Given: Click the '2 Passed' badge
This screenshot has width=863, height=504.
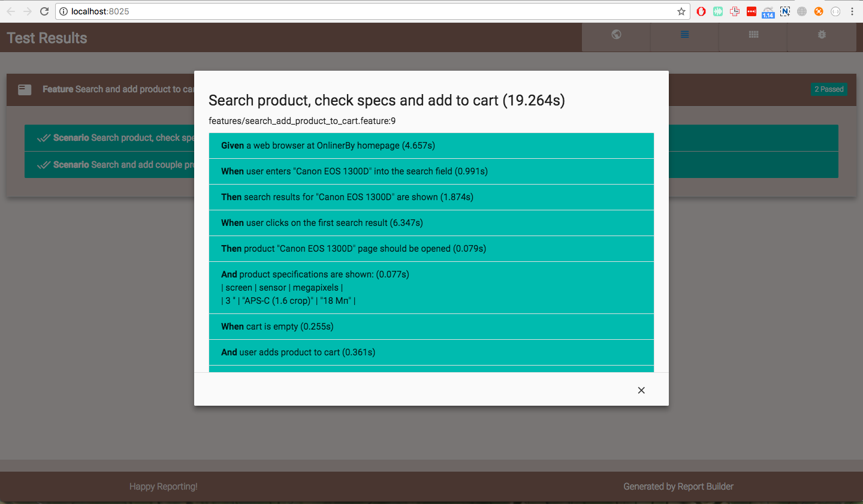Looking at the screenshot, I should click(829, 89).
